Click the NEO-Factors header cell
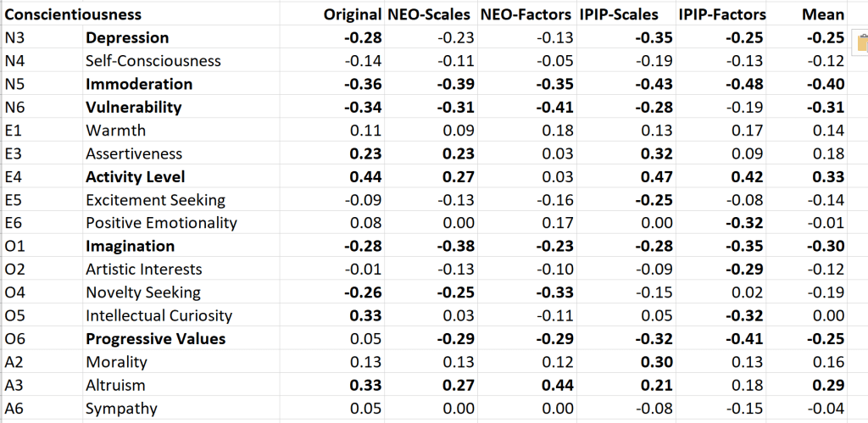The height and width of the screenshot is (423, 868). (526, 14)
